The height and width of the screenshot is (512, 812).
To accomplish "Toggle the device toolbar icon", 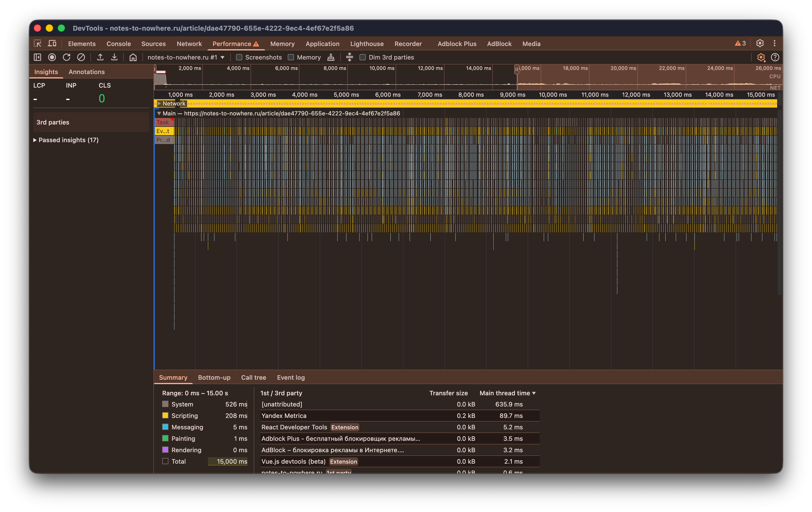I will coord(52,43).
